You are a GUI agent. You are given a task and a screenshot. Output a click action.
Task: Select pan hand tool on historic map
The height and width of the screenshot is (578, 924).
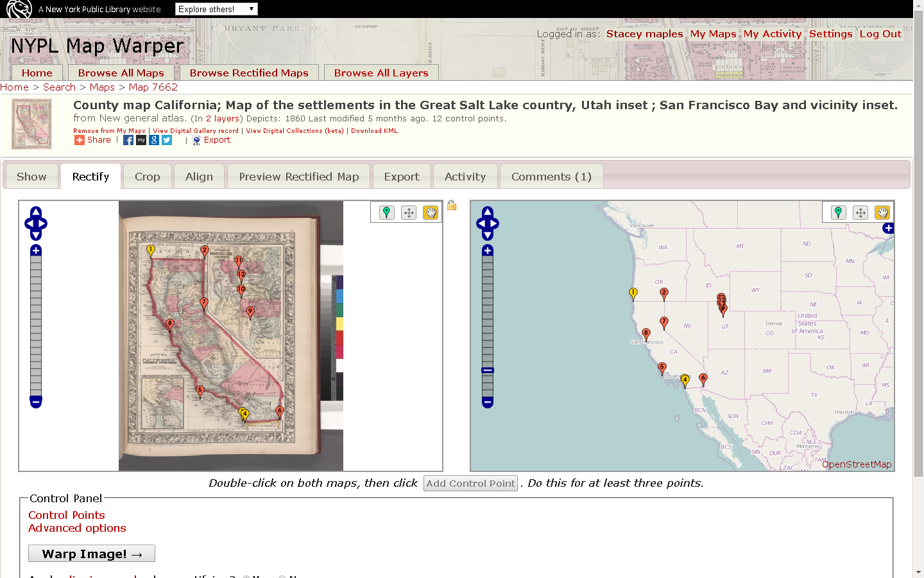tap(431, 213)
